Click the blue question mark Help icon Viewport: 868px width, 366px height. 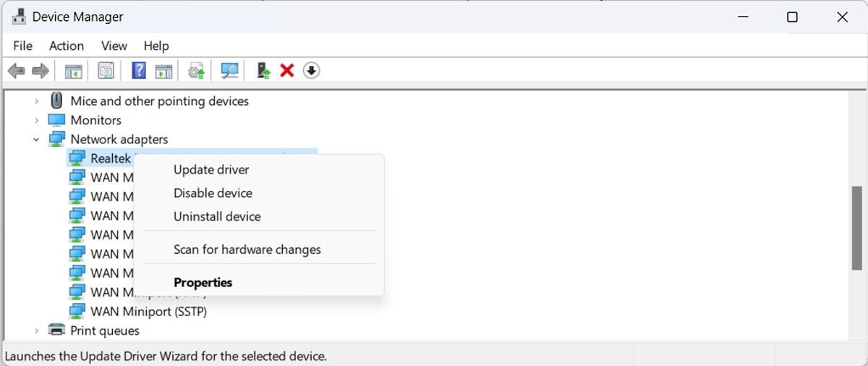click(x=139, y=71)
